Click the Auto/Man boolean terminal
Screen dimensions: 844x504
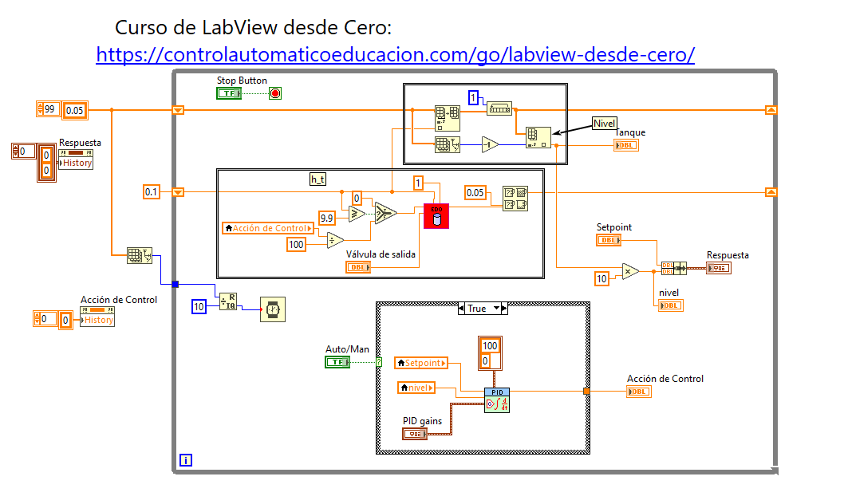(337, 362)
